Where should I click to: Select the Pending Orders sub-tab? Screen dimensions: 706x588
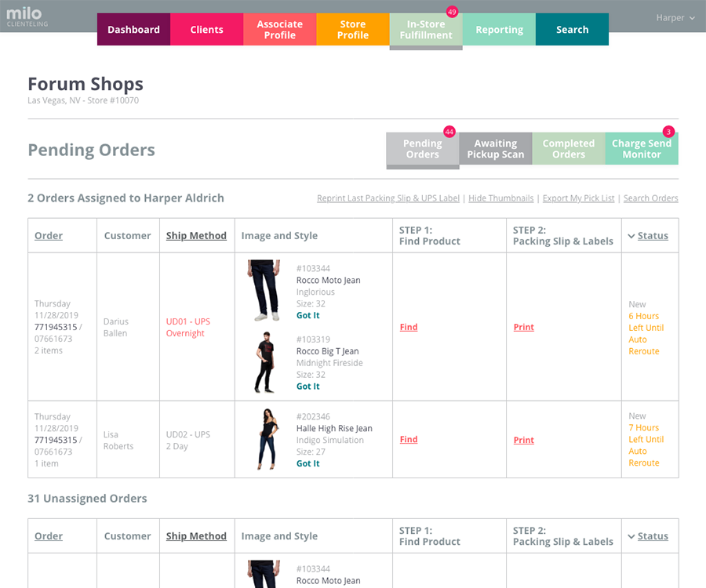(423, 148)
